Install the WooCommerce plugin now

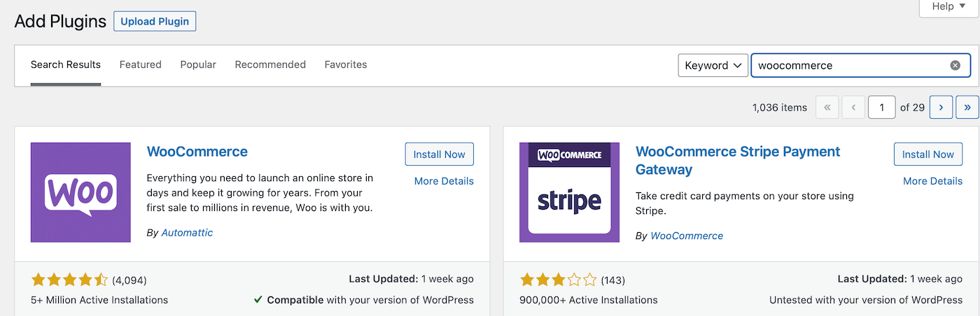click(439, 155)
